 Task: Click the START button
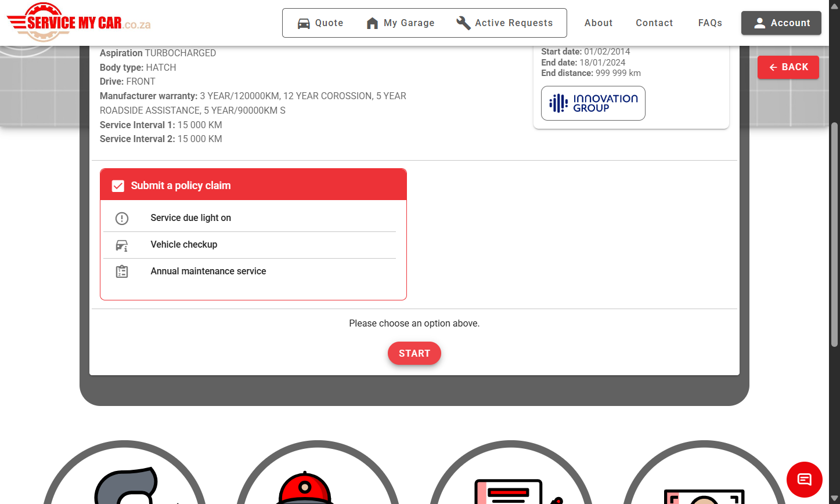[414, 353]
